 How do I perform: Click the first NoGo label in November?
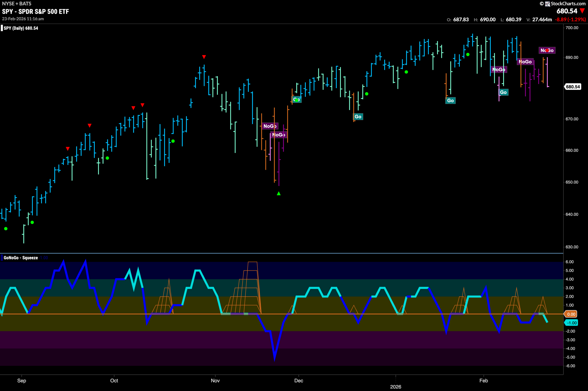coord(270,126)
